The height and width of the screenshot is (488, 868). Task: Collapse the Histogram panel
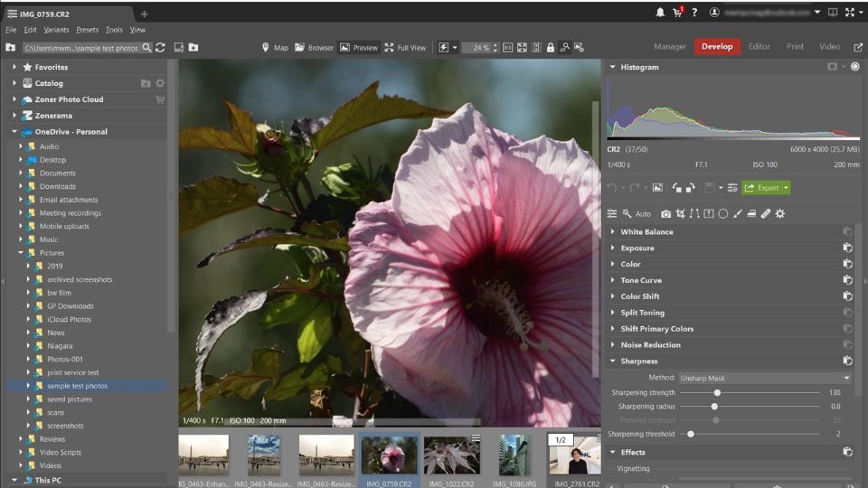612,67
